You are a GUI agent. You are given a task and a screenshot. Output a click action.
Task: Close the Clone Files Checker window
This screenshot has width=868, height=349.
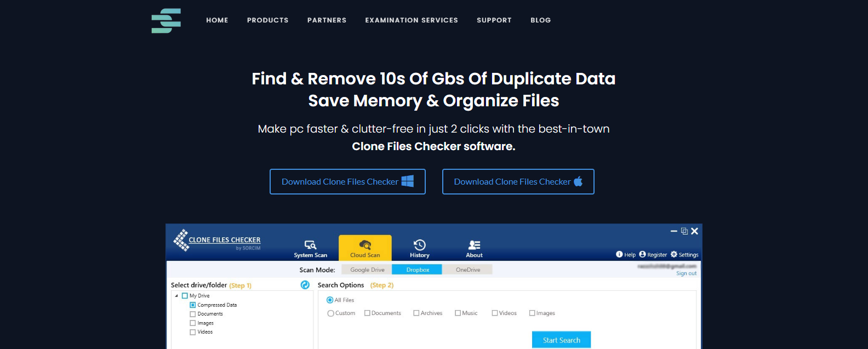694,231
